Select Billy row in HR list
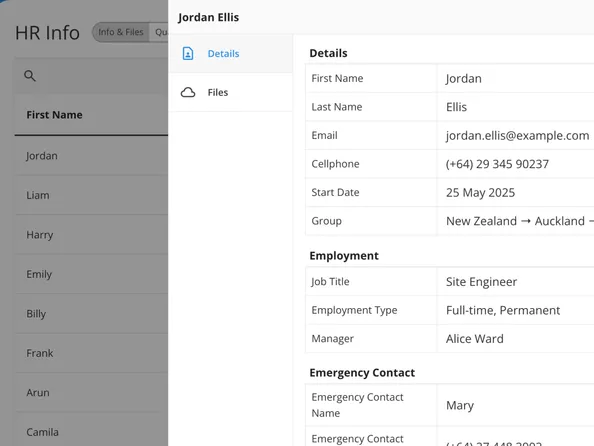Screen dimensions: 594x446 [91, 314]
